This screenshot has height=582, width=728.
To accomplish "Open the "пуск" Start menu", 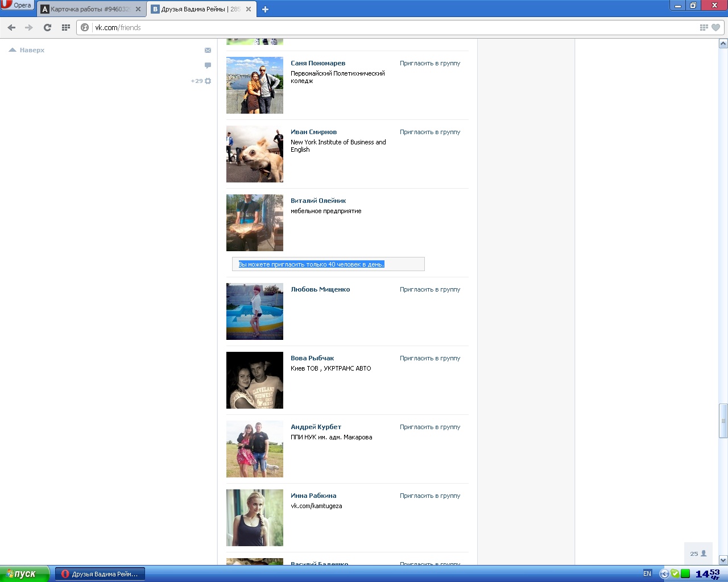I will 24,574.
